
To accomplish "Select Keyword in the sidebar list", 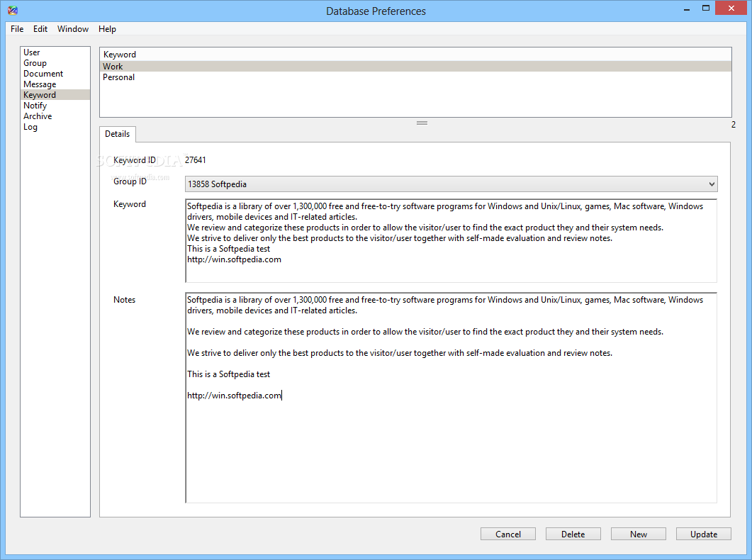I will [55, 94].
